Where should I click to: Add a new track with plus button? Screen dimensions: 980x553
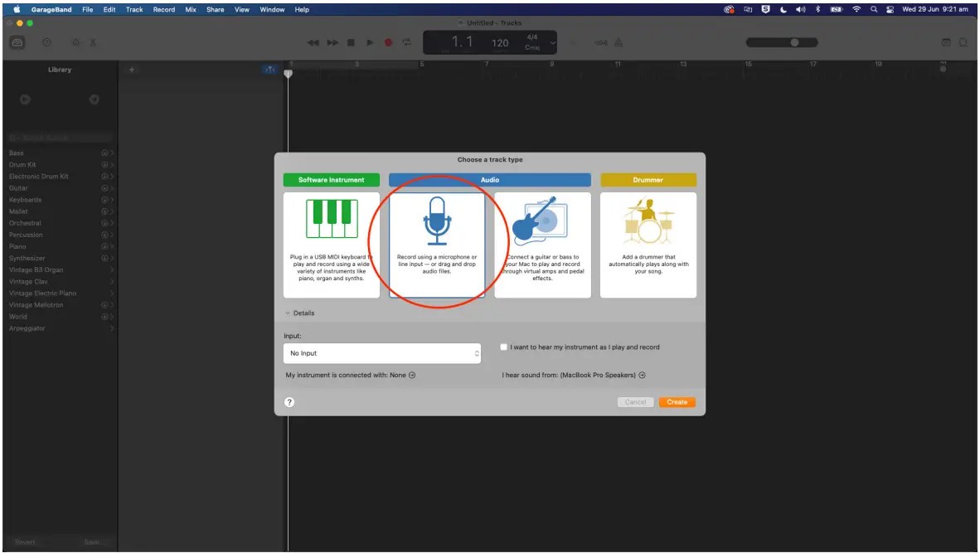click(x=132, y=70)
